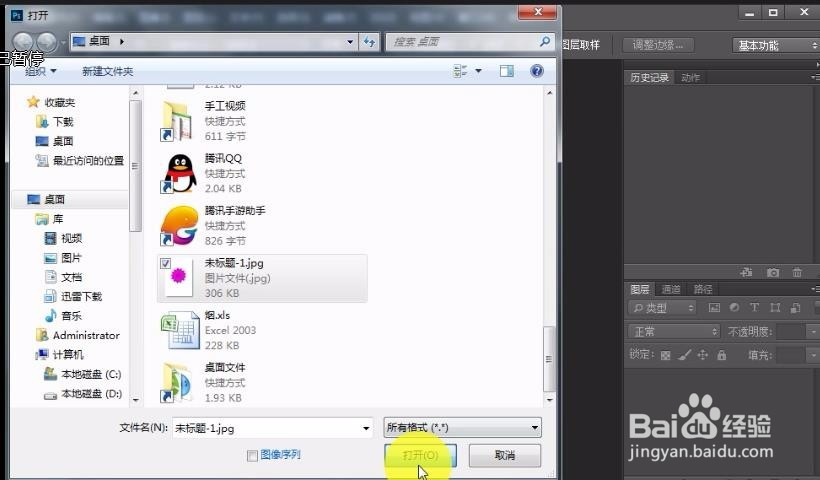Create new document from state icon

pyautogui.click(x=747, y=272)
